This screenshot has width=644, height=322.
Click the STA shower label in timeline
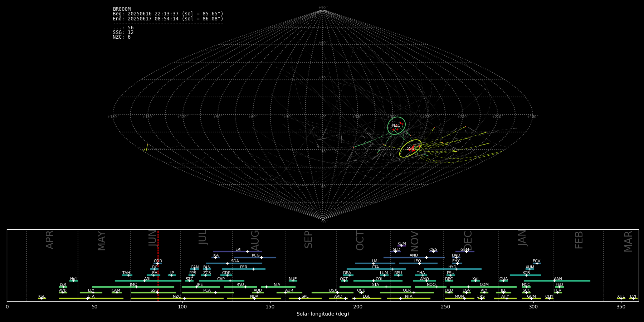(375, 285)
